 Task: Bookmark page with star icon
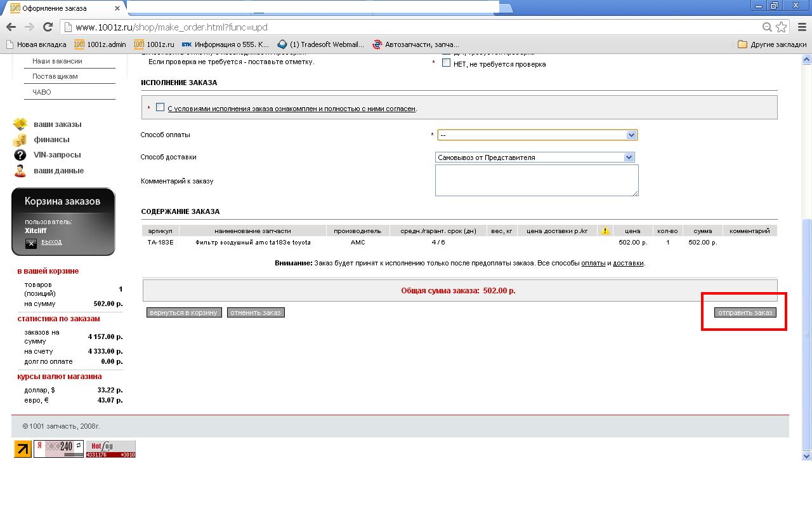pyautogui.click(x=782, y=27)
